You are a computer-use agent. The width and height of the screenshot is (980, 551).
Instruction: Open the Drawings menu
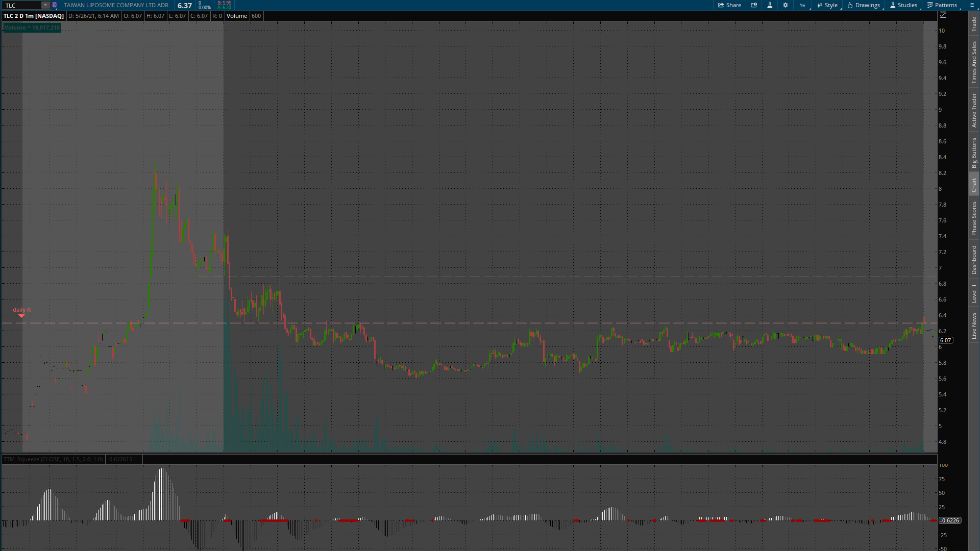(x=864, y=5)
